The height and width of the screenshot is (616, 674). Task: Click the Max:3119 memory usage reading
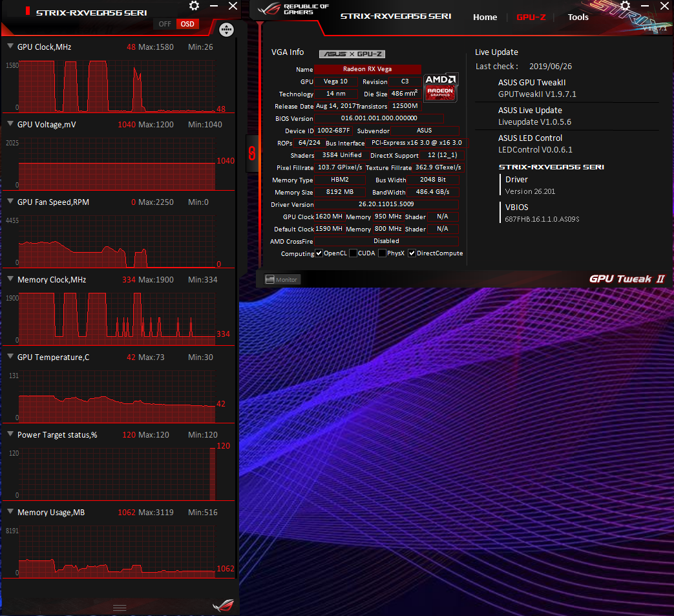tap(156, 513)
